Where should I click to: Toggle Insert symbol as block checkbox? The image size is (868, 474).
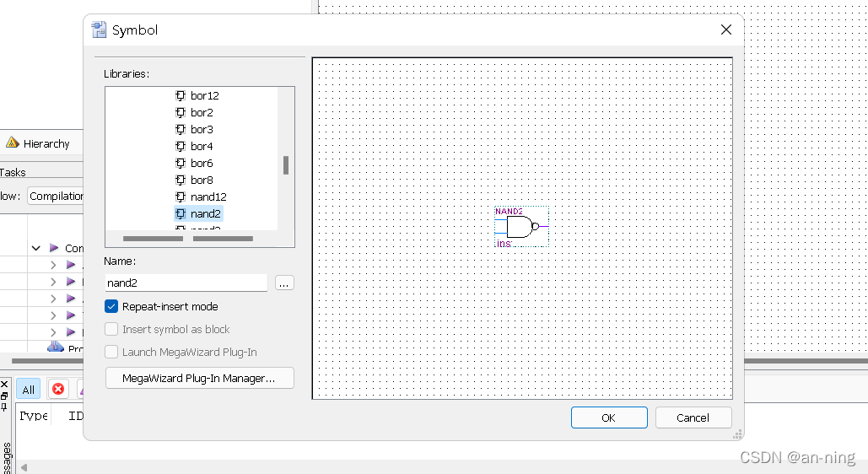111,329
